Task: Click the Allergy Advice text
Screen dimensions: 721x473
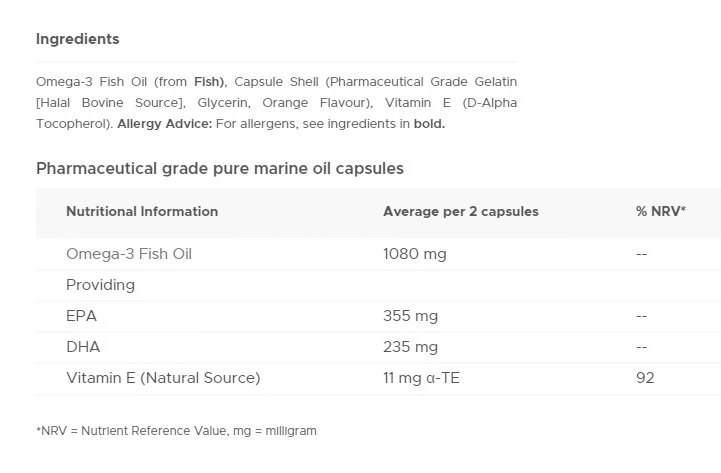Action: [157, 125]
